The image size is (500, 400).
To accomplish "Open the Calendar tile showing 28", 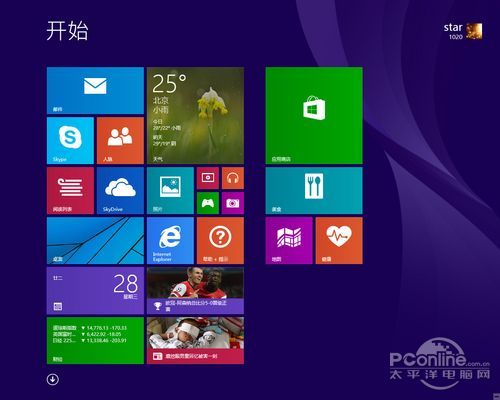I will pyautogui.click(x=95, y=291).
